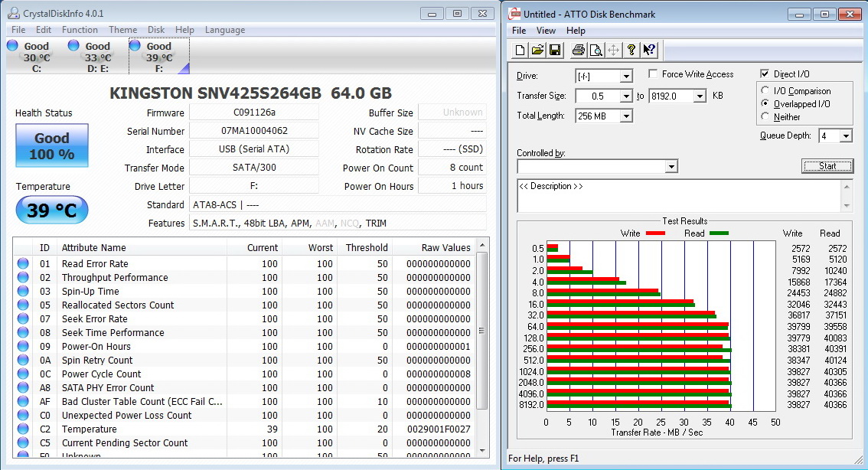Screen dimensions: 868x470
Task: Click the Attribute Name column header
Action: (x=143, y=247)
